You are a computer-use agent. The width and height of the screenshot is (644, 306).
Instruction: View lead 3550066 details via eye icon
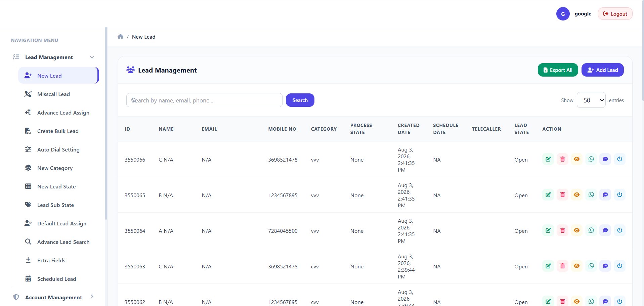[x=577, y=159]
